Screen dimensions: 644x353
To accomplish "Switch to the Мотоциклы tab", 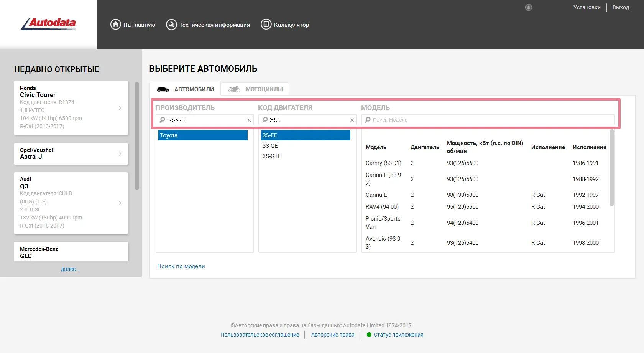I will point(255,89).
